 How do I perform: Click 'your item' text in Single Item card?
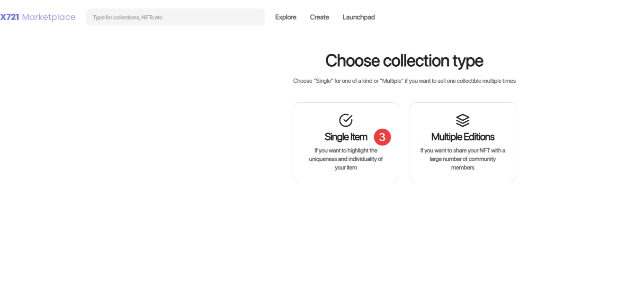[x=346, y=168]
